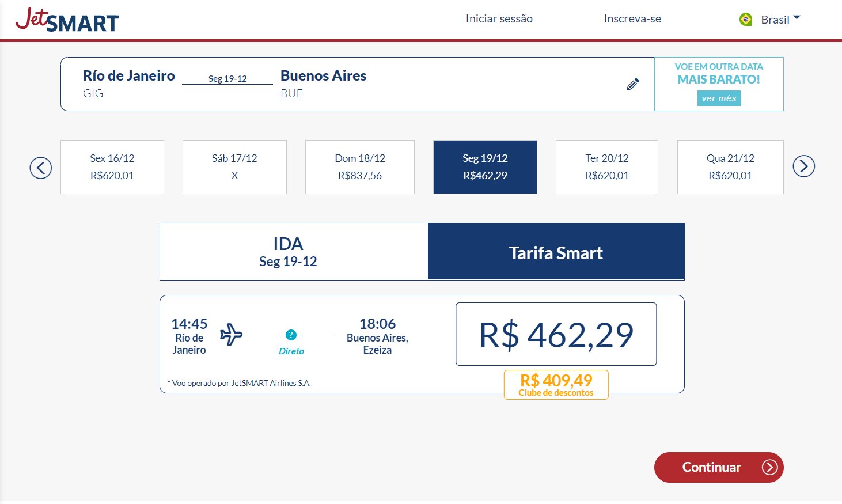Click the Direto question mark info icon
The image size is (842, 504).
point(291,335)
